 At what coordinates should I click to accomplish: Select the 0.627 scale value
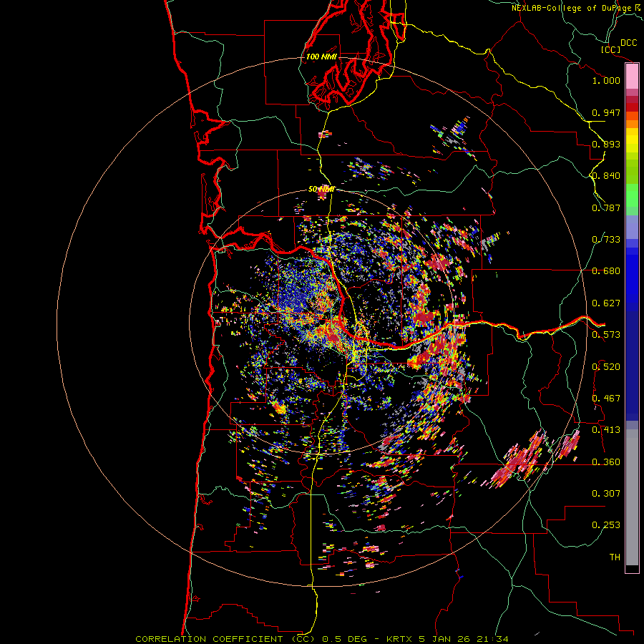[606, 303]
